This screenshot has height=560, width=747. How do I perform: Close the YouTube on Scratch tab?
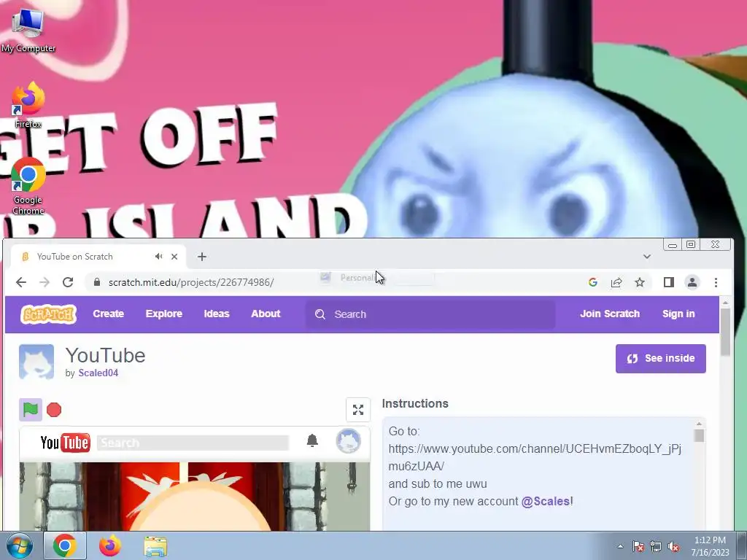[174, 257]
